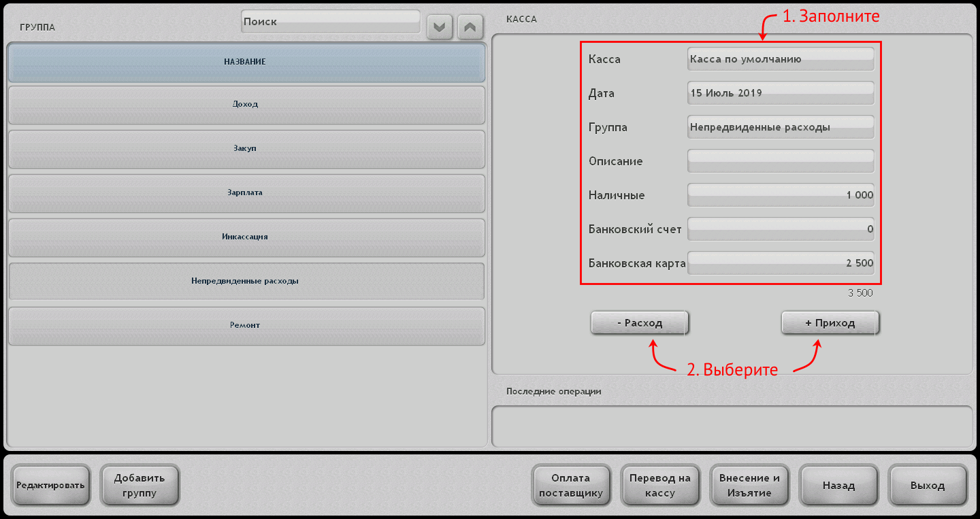Click the Банковская карта amount field

[x=781, y=263]
